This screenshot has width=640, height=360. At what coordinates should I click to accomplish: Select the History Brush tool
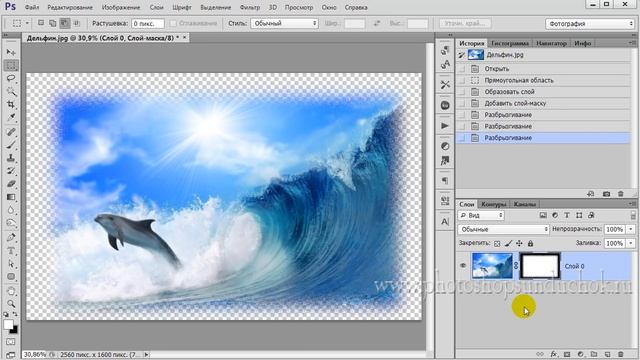click(11, 171)
